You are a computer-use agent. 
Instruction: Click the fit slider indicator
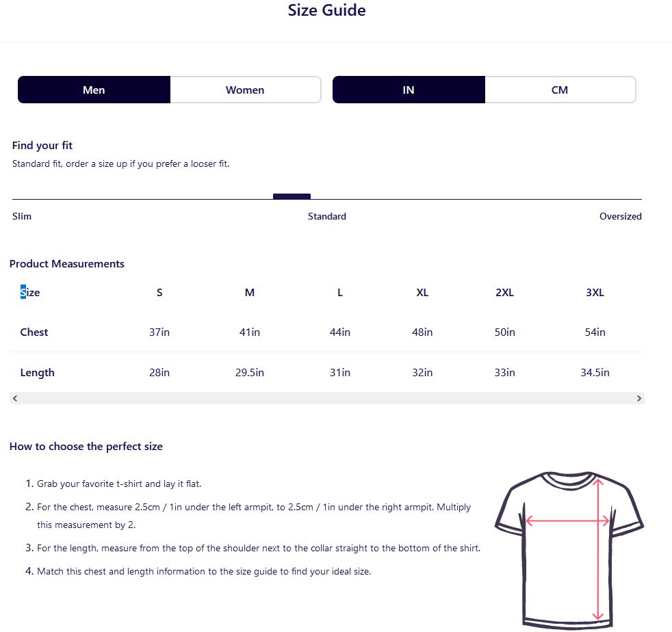pos(292,197)
